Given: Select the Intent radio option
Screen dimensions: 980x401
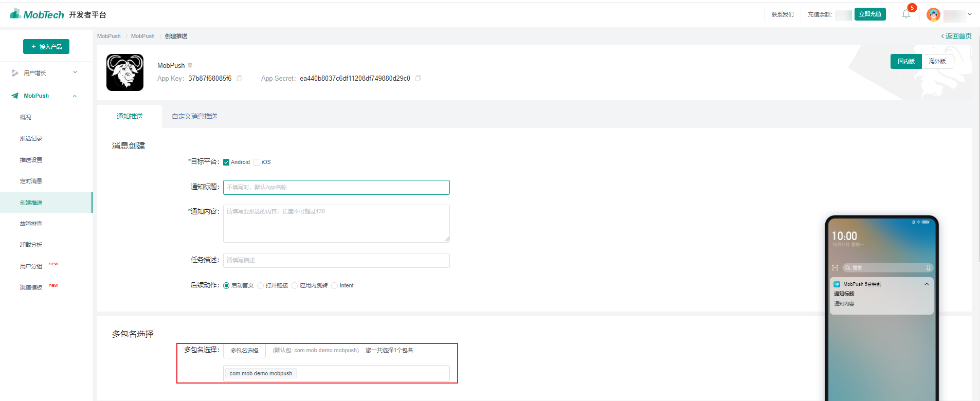Looking at the screenshot, I should (x=334, y=286).
